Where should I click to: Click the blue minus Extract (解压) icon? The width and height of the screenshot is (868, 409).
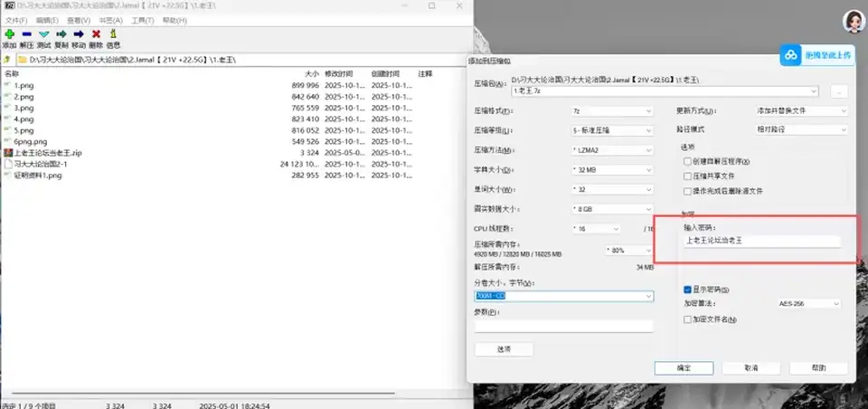click(x=26, y=34)
